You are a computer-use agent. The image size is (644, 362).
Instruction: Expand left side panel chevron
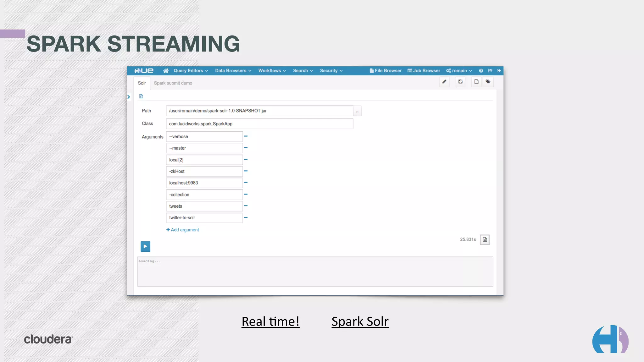click(x=129, y=97)
